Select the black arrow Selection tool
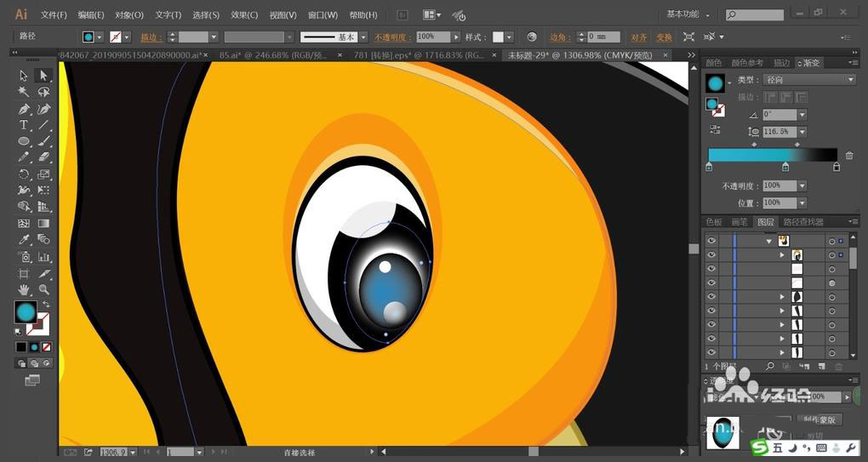Screen dimensions: 868x462 [x=24, y=75]
